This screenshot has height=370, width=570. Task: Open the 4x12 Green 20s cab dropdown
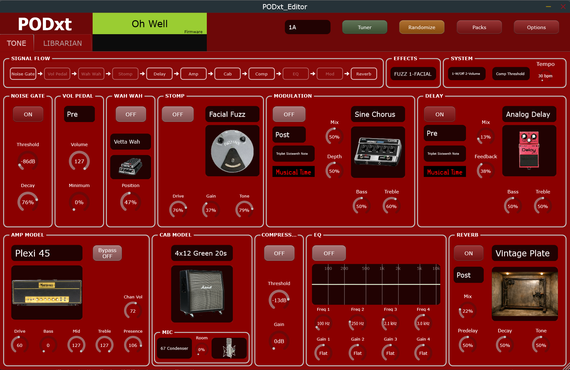[x=202, y=253]
